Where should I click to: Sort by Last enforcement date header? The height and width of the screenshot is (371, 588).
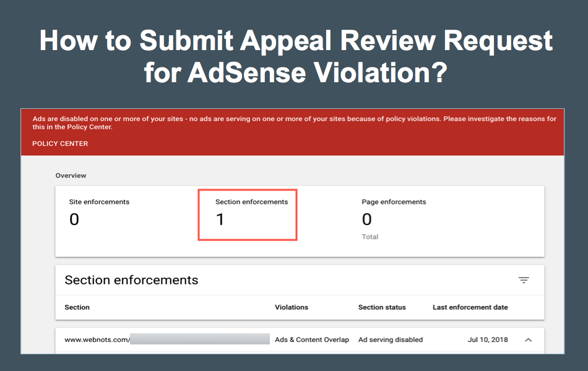[x=470, y=307]
